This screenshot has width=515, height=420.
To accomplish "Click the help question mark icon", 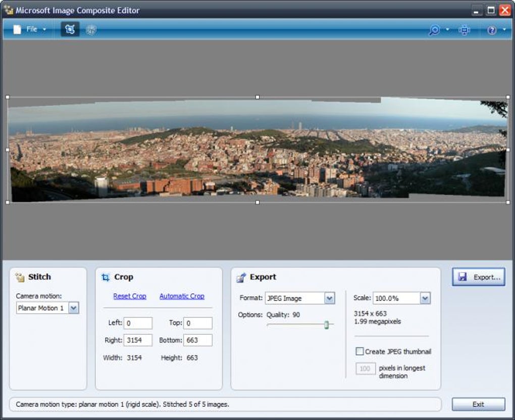I will pos(492,30).
